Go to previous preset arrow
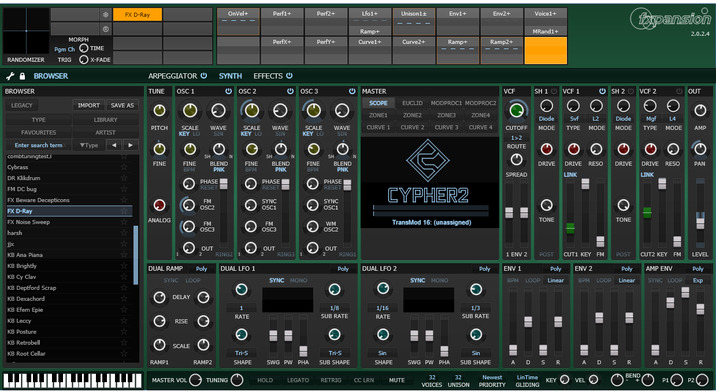The image size is (716, 392). click(114, 145)
